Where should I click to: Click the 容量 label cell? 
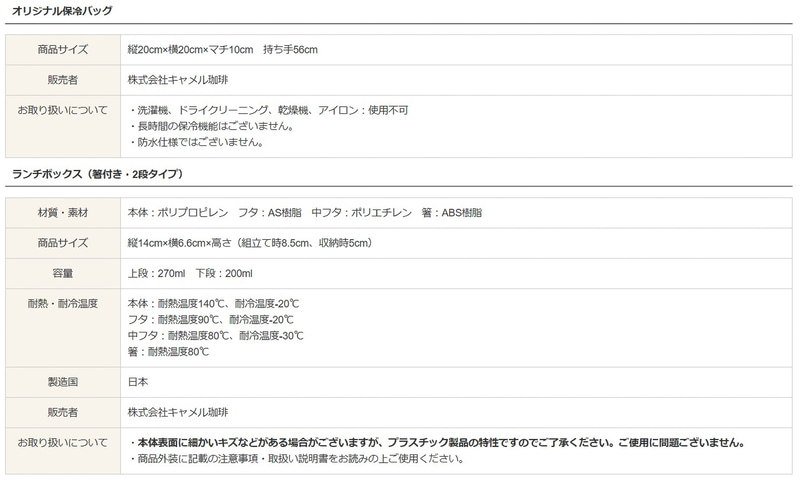pyautogui.click(x=63, y=273)
